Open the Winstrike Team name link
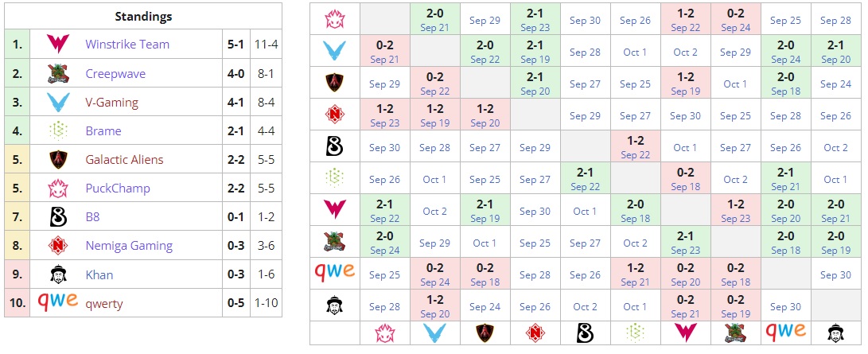Screen dimensions: 868x354 [127, 45]
